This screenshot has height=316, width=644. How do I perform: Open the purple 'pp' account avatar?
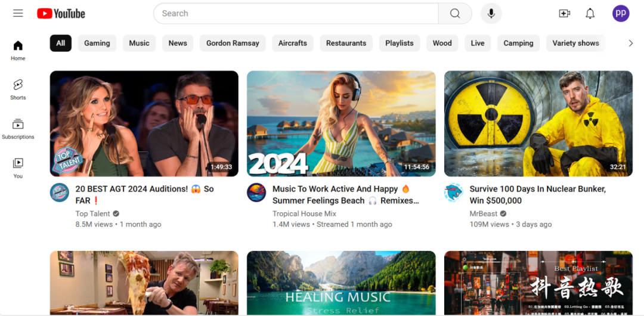point(621,14)
